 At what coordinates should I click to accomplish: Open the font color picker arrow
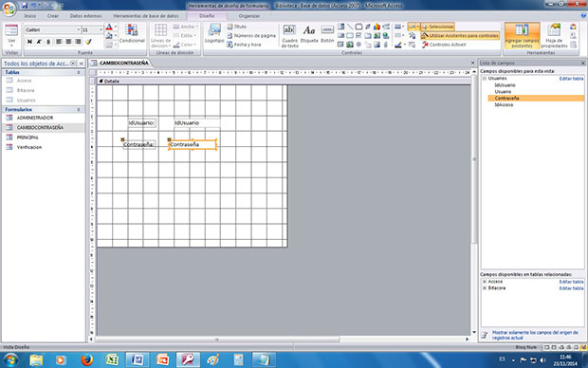[x=116, y=27]
